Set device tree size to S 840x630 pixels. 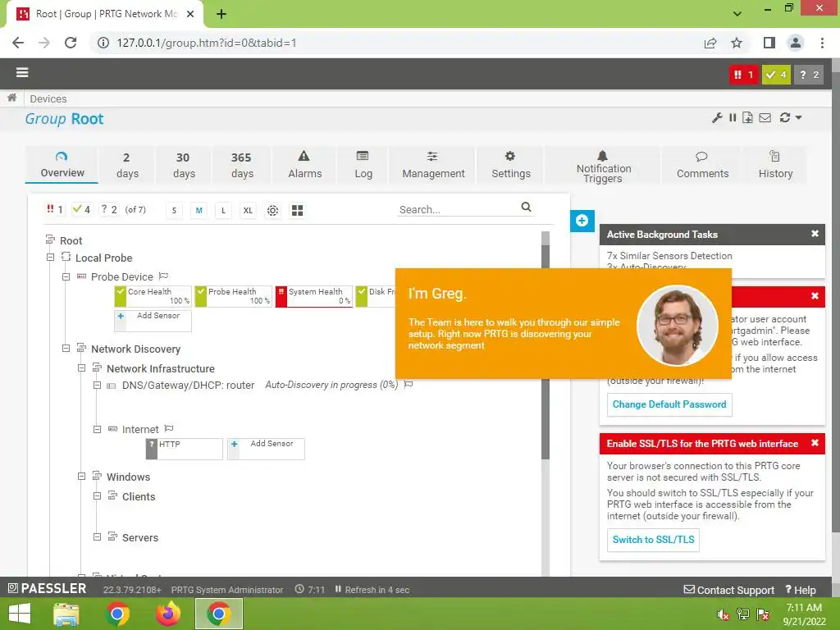[x=174, y=211]
